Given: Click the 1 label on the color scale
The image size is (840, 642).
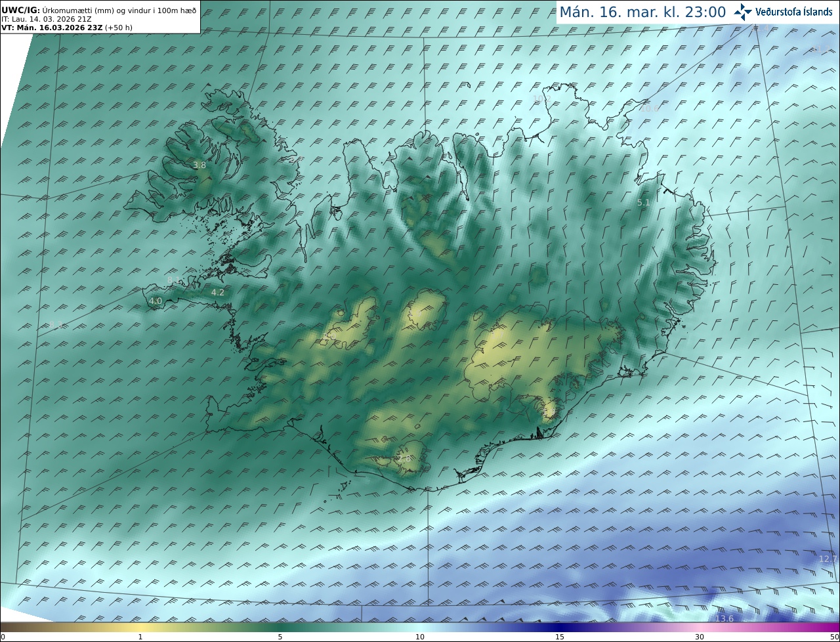Looking at the screenshot, I should click(x=140, y=637).
